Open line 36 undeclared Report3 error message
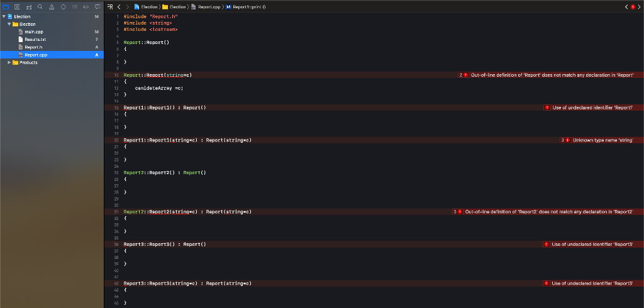 point(592,245)
